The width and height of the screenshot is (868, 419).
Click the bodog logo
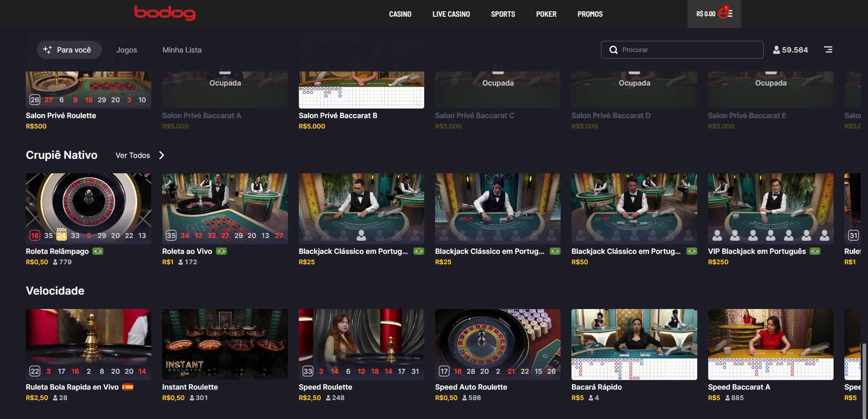pyautogui.click(x=165, y=13)
